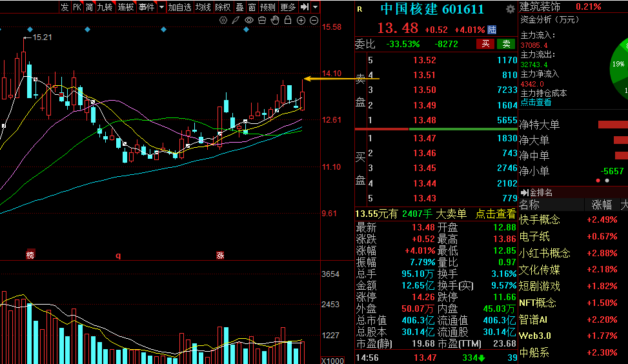Viewport: 628px width, 364px height.
Task: Toggle the chart lock icon
Action: [288, 20]
